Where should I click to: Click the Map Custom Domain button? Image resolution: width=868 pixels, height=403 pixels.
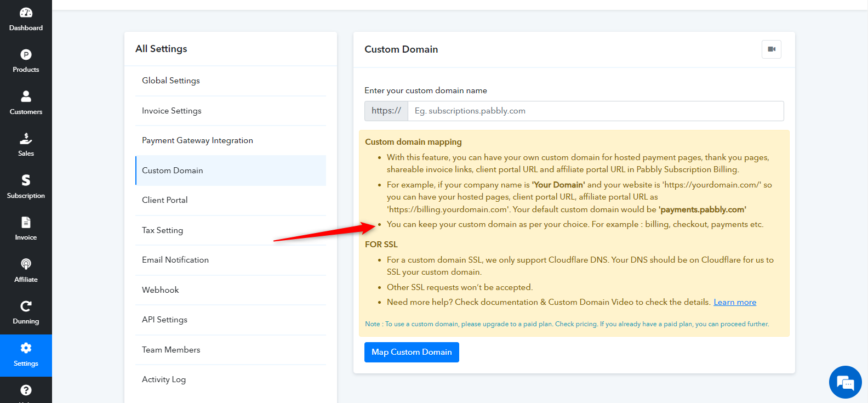point(412,352)
